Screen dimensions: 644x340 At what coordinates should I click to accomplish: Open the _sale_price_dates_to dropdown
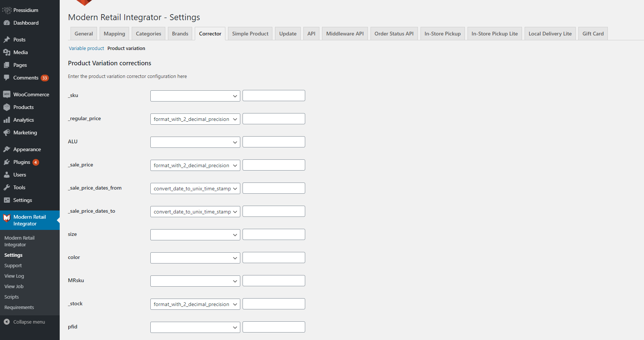[195, 212]
